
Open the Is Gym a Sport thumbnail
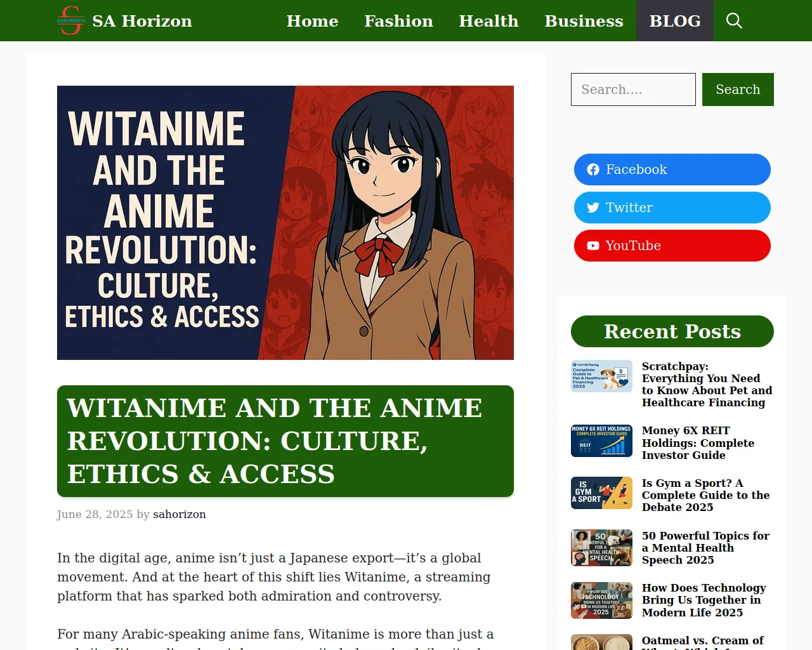click(x=601, y=493)
